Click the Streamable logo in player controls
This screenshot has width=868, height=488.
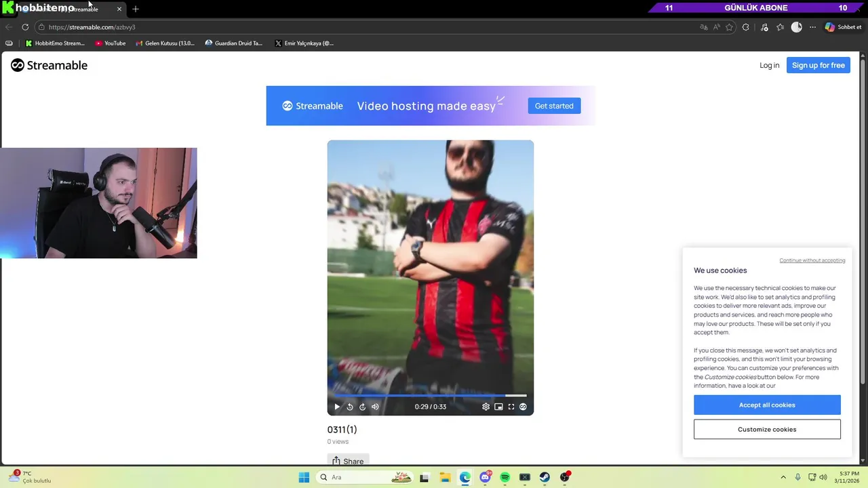tap(523, 407)
